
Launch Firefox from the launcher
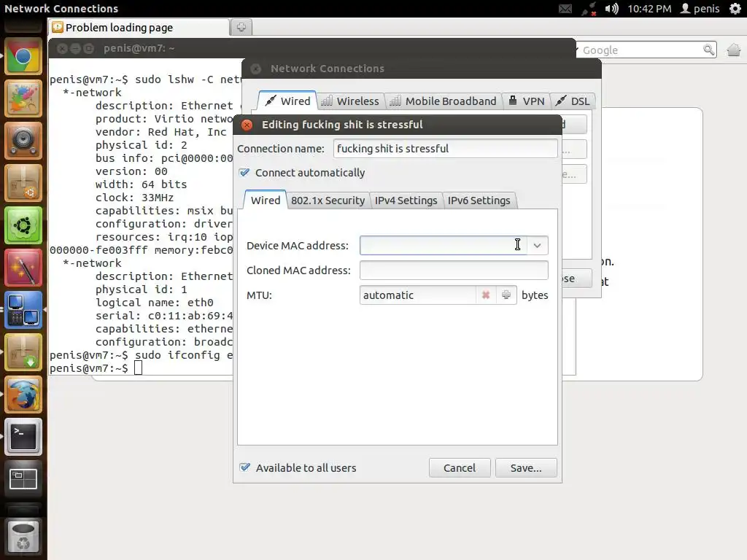pyautogui.click(x=23, y=394)
